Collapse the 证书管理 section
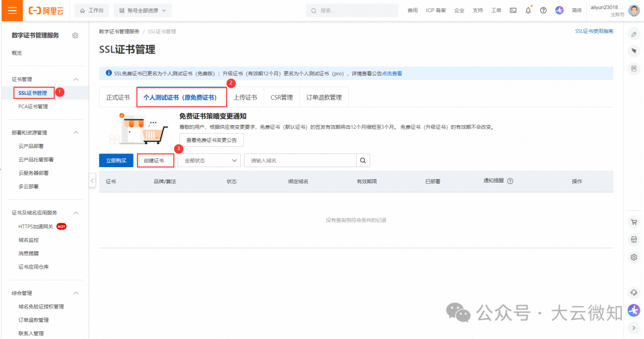The width and height of the screenshot is (644, 339). [x=76, y=79]
